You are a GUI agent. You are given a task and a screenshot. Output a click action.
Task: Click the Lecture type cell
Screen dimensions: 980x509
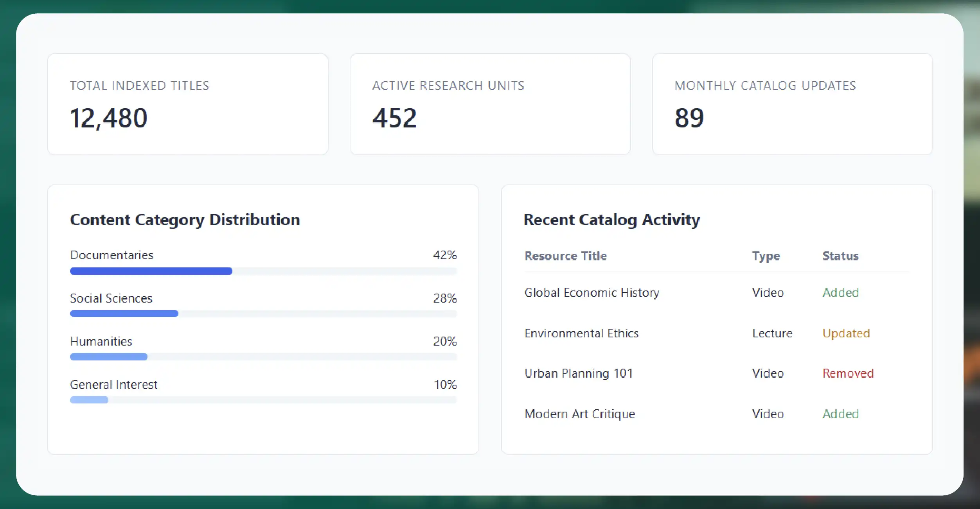click(772, 333)
